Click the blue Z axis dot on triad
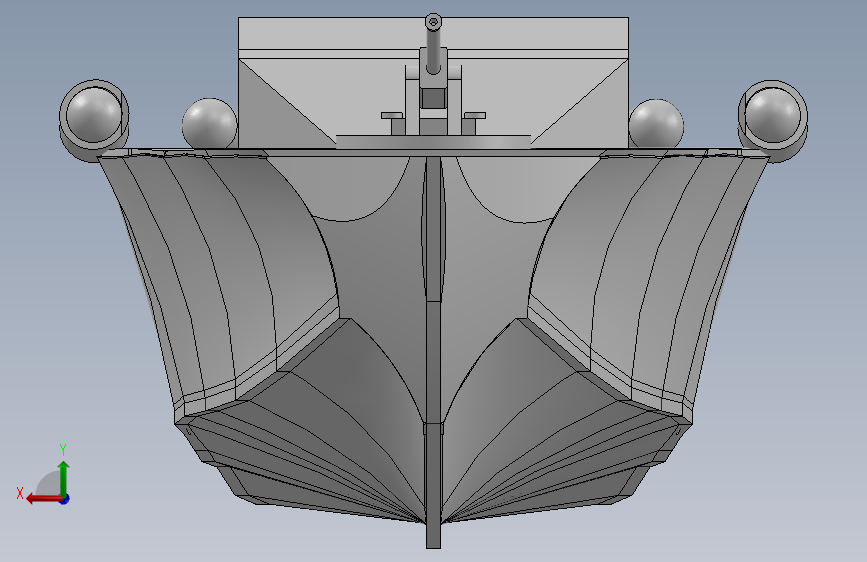867x562 pixels. pyautogui.click(x=65, y=499)
